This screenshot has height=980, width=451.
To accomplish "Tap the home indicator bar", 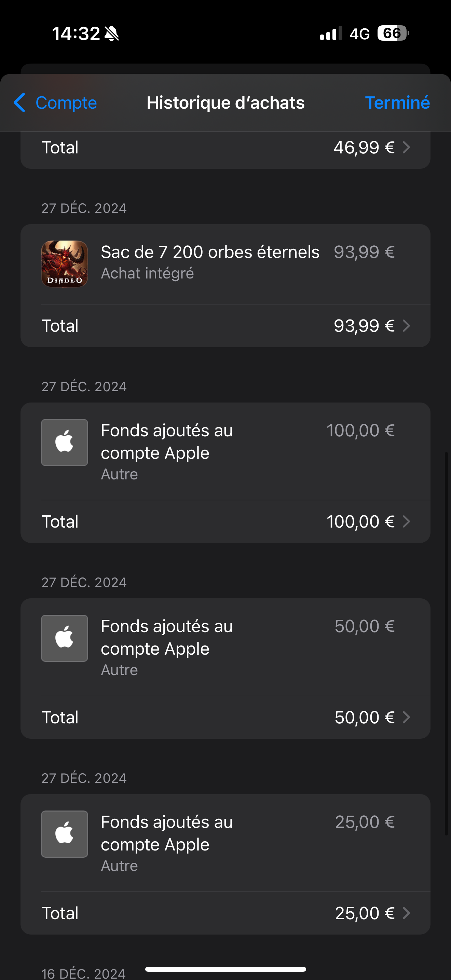I will (225, 969).
